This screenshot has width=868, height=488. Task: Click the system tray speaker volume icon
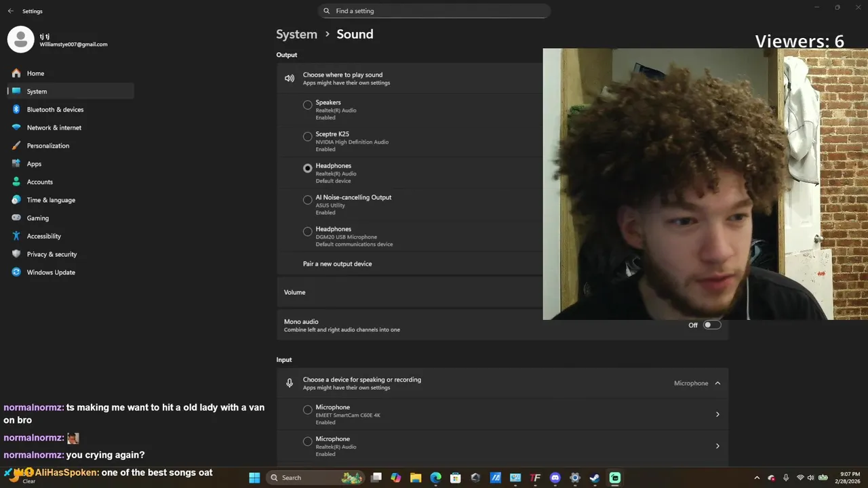[811, 478]
